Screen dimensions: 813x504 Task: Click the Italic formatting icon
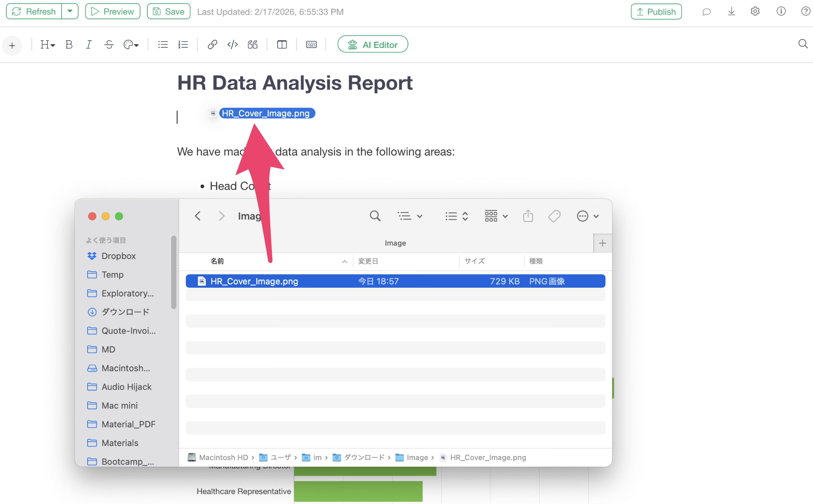(x=89, y=44)
